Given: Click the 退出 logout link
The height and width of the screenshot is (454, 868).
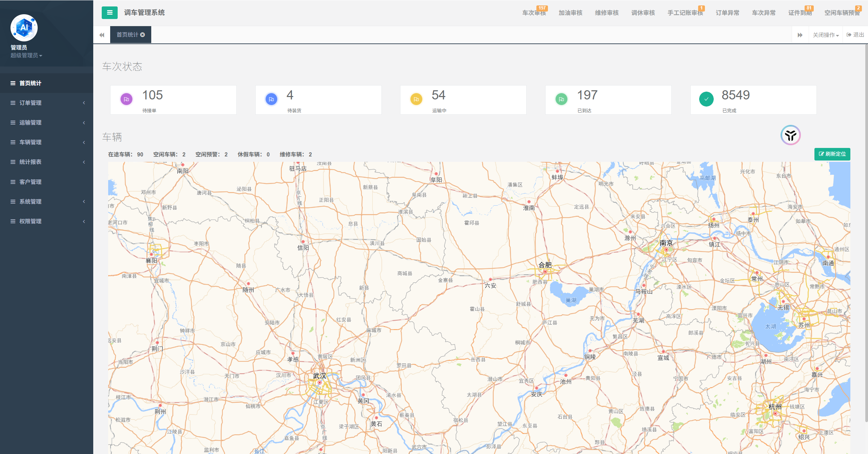Looking at the screenshot, I should click(x=855, y=35).
